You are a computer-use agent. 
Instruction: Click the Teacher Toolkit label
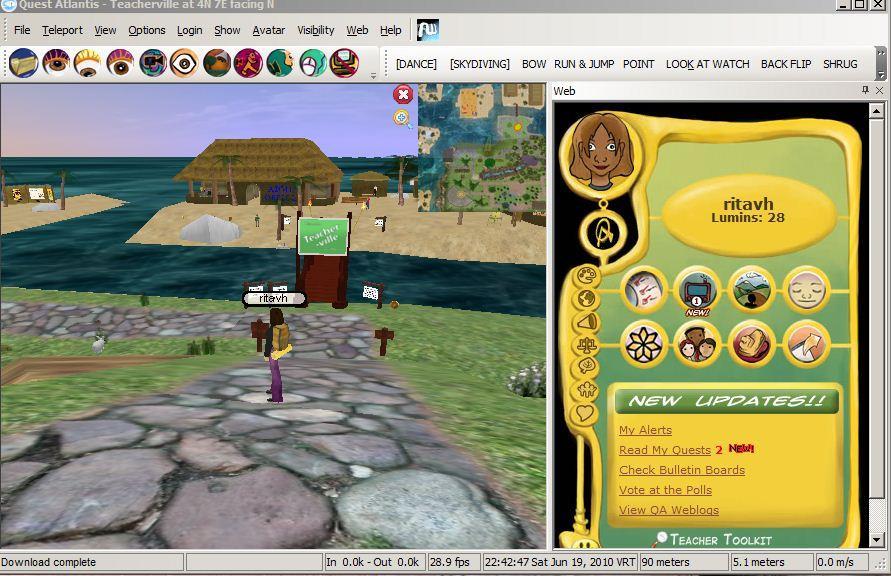click(x=721, y=539)
